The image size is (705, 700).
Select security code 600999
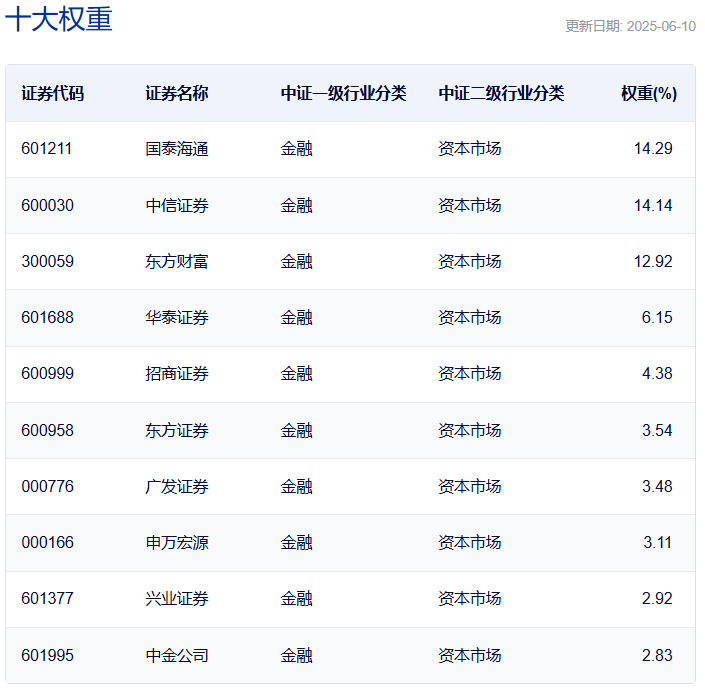(47, 373)
